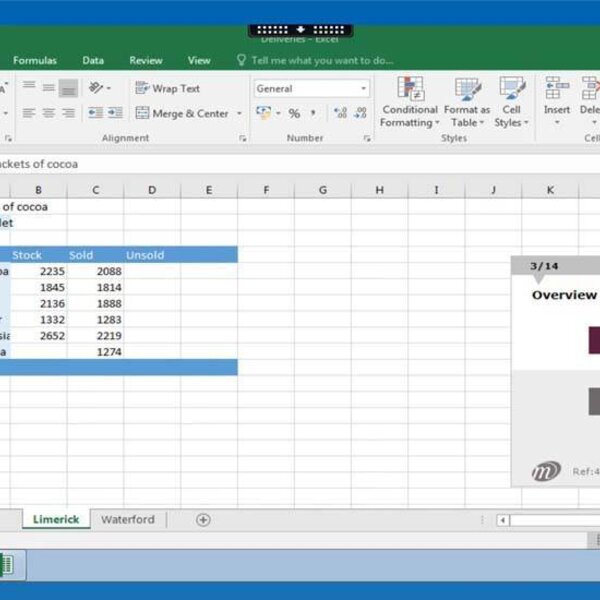
Task: Open the Review ribbon tab
Action: coord(146,60)
